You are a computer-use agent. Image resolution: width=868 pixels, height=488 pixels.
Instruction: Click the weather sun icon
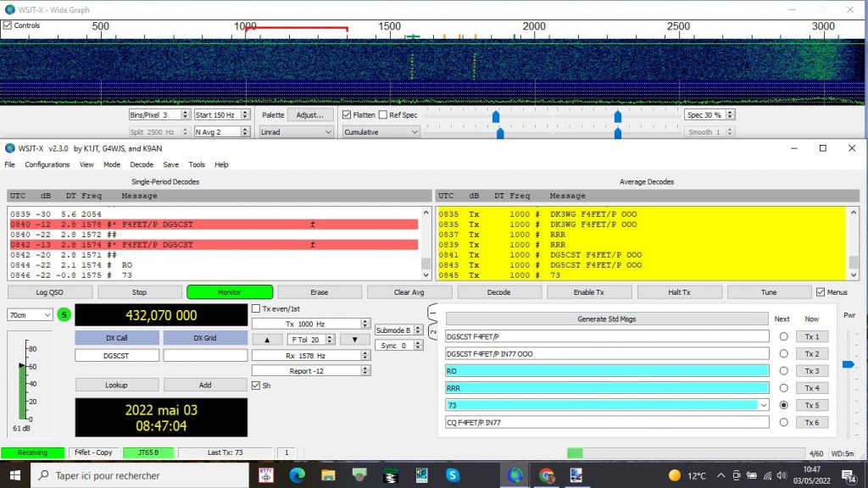click(674, 475)
